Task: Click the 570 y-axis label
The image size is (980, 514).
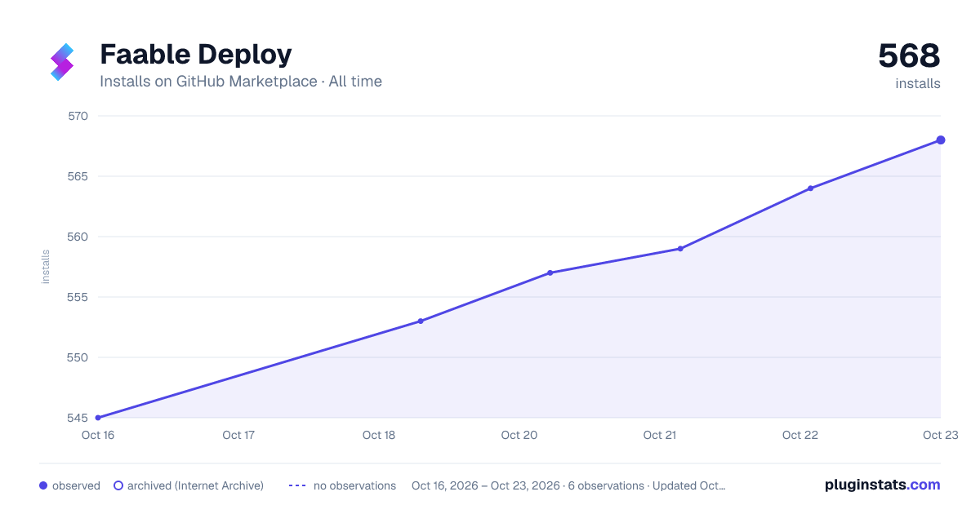Action: [x=78, y=116]
